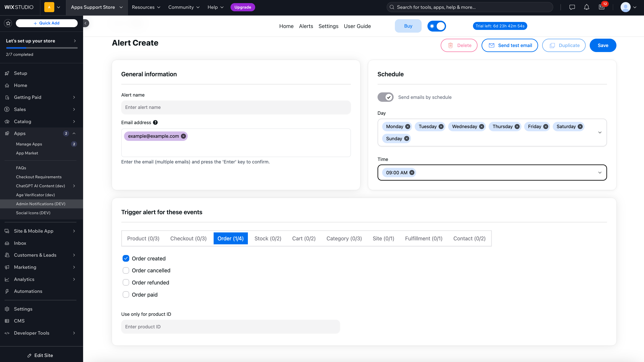This screenshot has height=362, width=644.
Task: Switch to the Checkout (0/3) tab
Action: click(188, 238)
